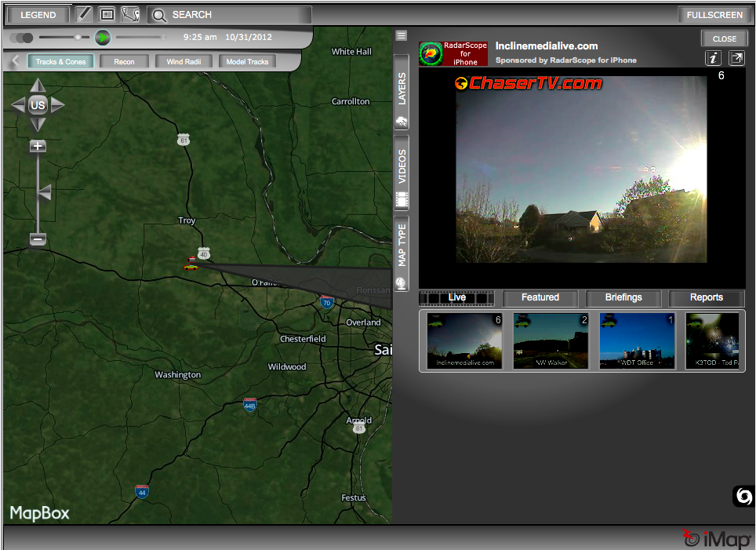Click the FULLSCREEN button
The height and width of the screenshot is (550, 756).
point(714,14)
